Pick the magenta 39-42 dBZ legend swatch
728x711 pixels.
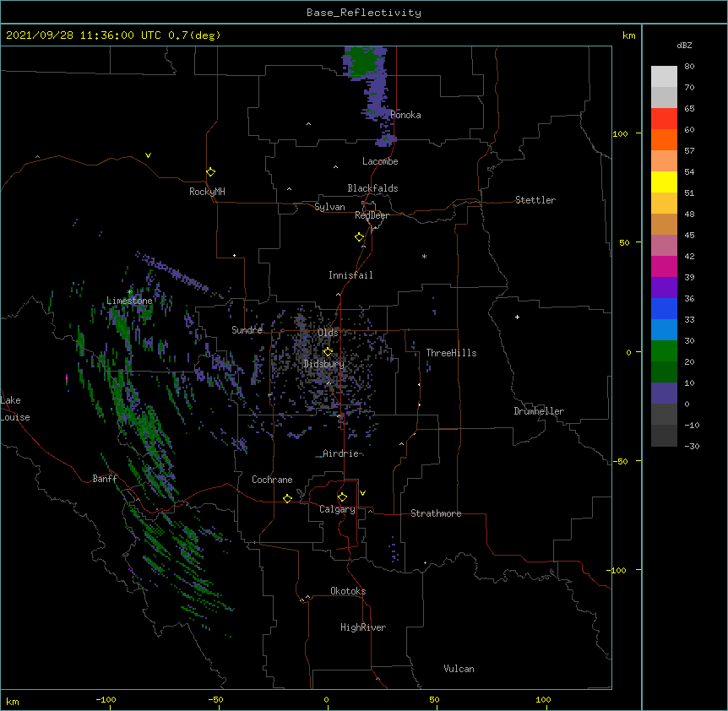coord(664,266)
